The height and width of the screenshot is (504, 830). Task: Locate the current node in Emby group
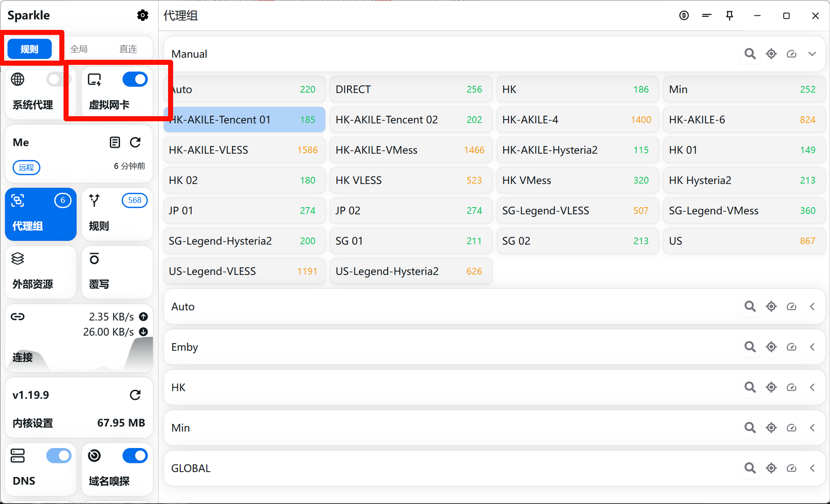[x=771, y=347]
